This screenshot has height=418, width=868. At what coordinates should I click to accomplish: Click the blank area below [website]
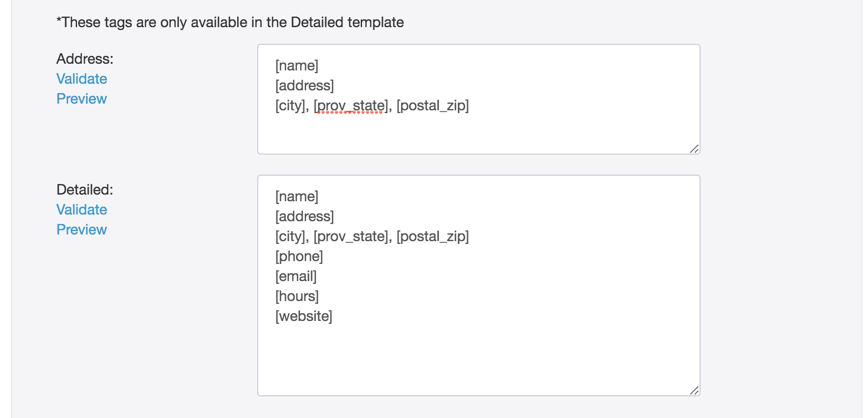tap(477, 358)
